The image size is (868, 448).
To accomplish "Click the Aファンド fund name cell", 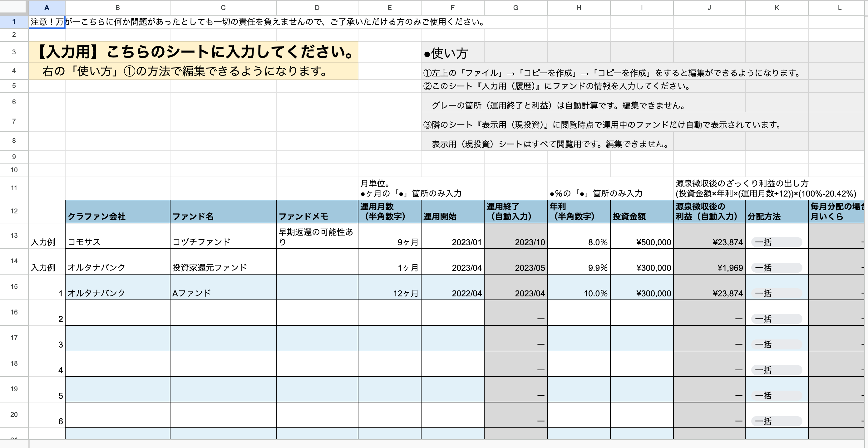I will (x=223, y=287).
